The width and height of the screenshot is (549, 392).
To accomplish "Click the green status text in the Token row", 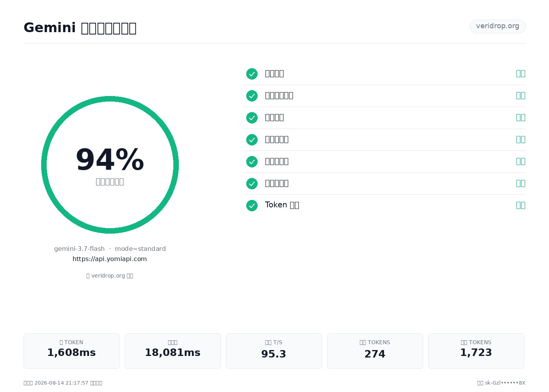I will click(521, 205).
